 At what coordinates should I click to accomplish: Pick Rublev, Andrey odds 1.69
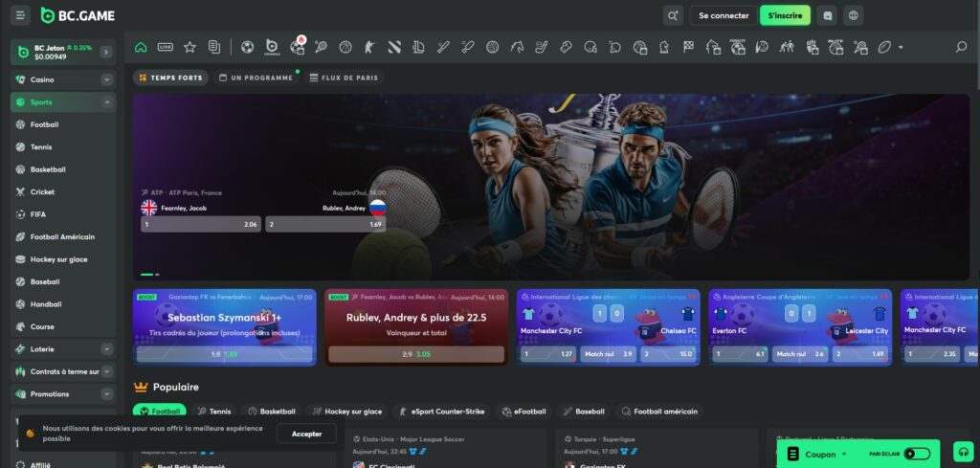[324, 224]
